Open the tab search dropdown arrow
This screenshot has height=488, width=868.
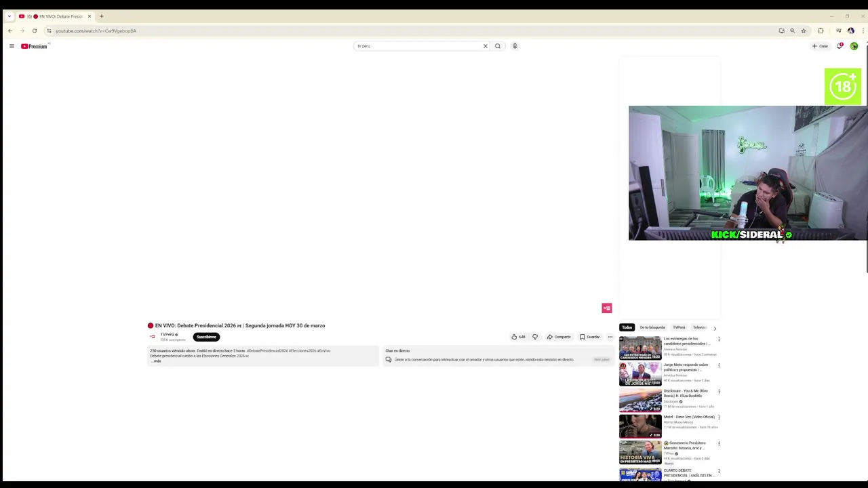pos(9,16)
